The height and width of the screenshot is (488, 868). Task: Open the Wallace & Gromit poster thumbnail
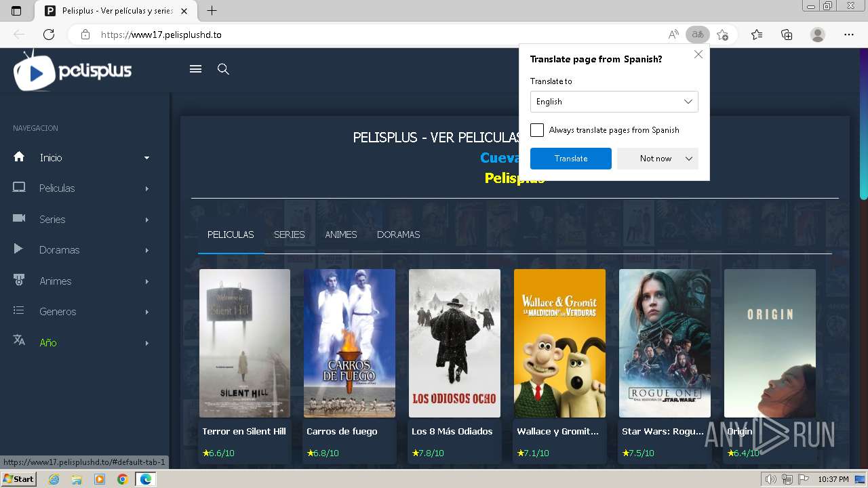(559, 343)
